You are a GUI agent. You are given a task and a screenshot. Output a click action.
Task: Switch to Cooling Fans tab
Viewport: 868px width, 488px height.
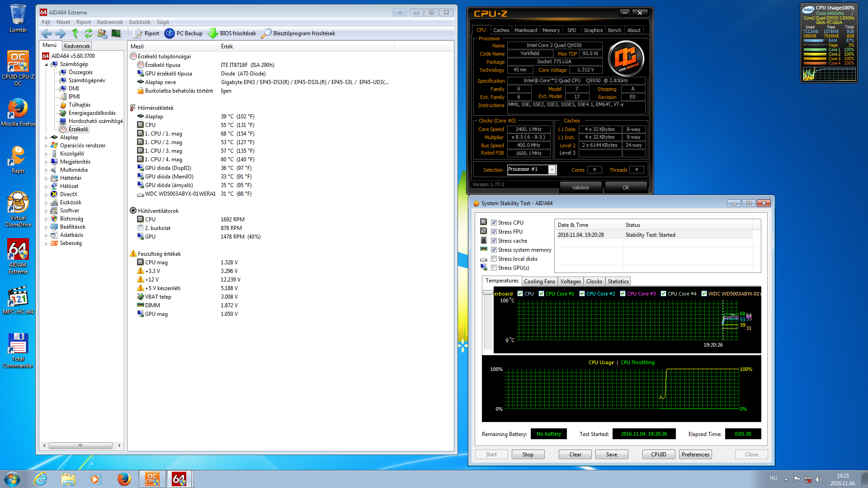[539, 282]
